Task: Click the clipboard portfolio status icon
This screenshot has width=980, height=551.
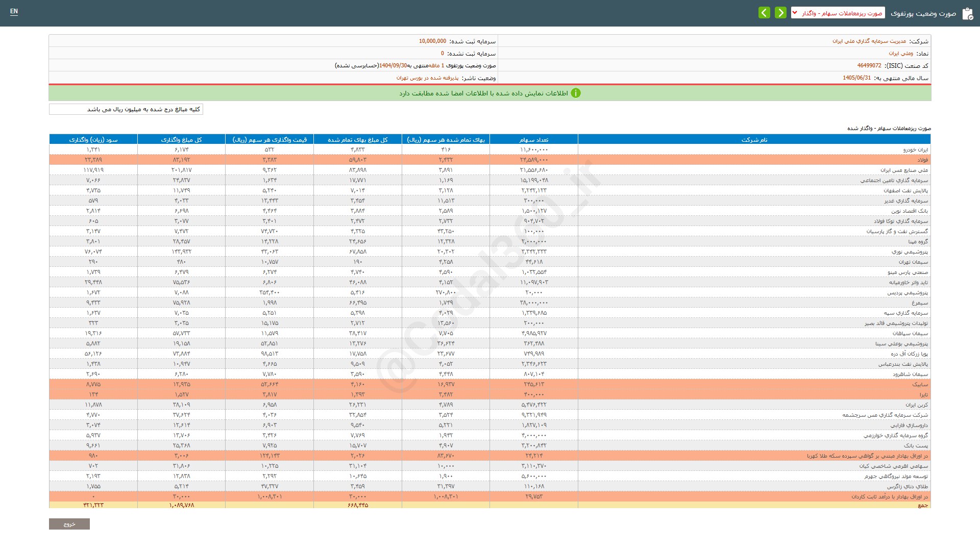Action: click(x=967, y=14)
